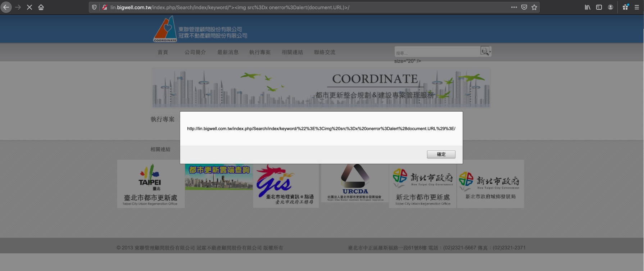Viewport: 644px width, 271px height.
Task: Open the Library bookmarks icon
Action: [x=588, y=7]
